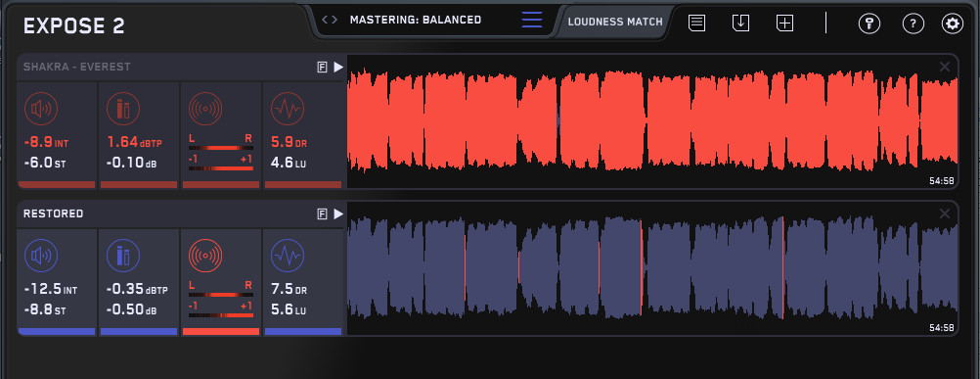Open the Mastering: Balanced preset selector
The height and width of the screenshot is (379, 980).
(416, 20)
